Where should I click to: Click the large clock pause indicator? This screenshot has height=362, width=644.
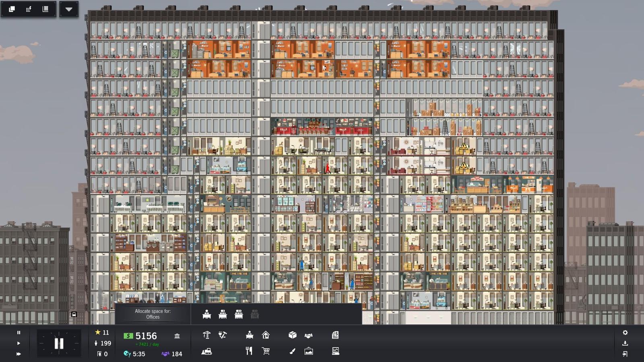point(59,343)
